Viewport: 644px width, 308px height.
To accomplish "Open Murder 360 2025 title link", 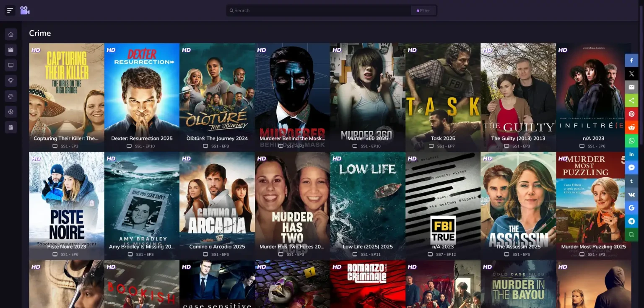I will click(368, 138).
